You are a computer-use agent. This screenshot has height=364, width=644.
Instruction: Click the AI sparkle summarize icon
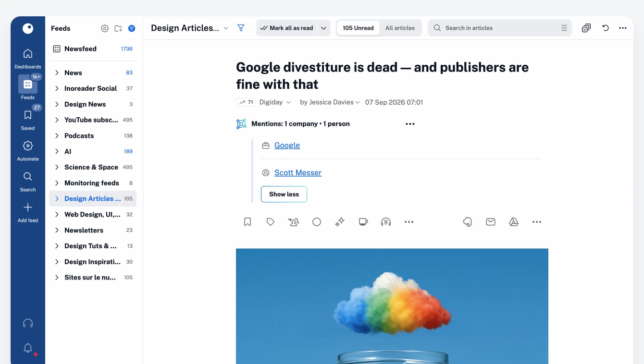pyautogui.click(x=340, y=222)
